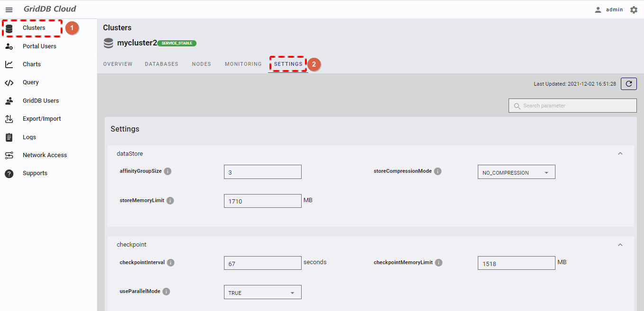Image resolution: width=644 pixels, height=311 pixels.
Task: Click the Clusters database icon in sidebar
Action: coord(9,28)
